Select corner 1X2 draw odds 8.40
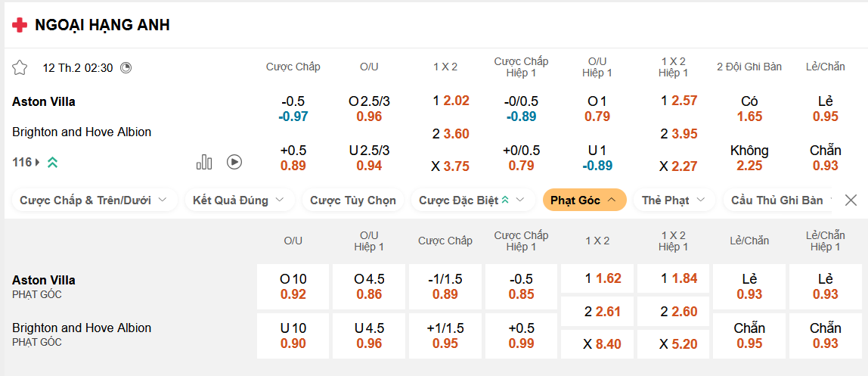The image size is (868, 376). (x=597, y=344)
